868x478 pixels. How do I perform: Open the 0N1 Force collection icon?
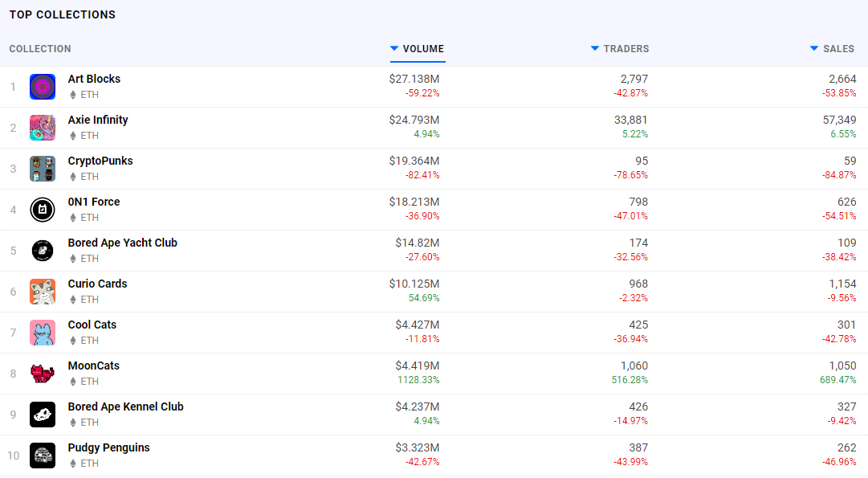coord(43,210)
